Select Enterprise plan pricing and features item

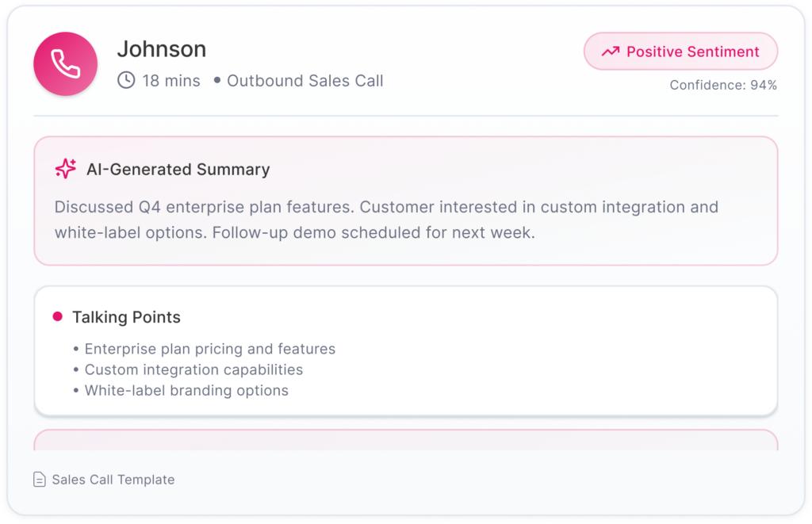point(209,349)
